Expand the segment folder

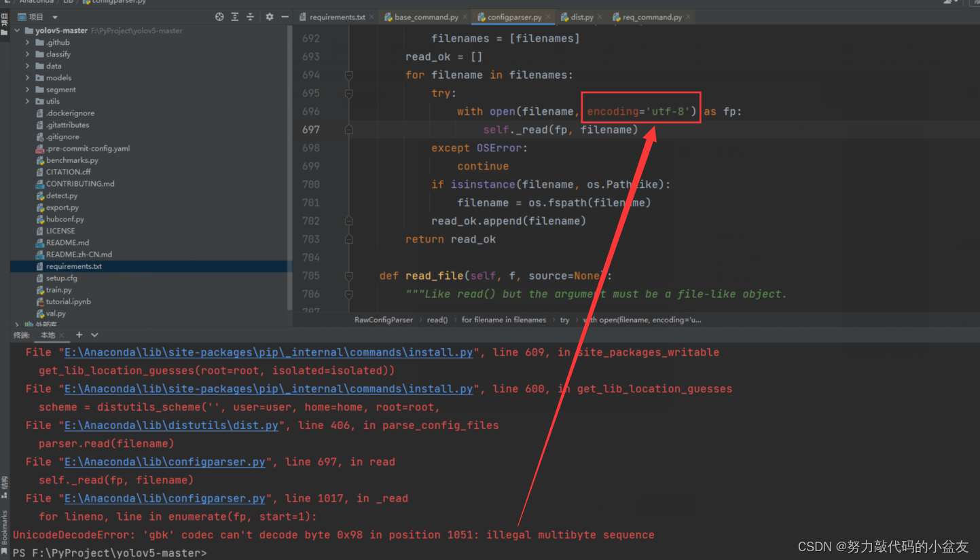(x=28, y=90)
